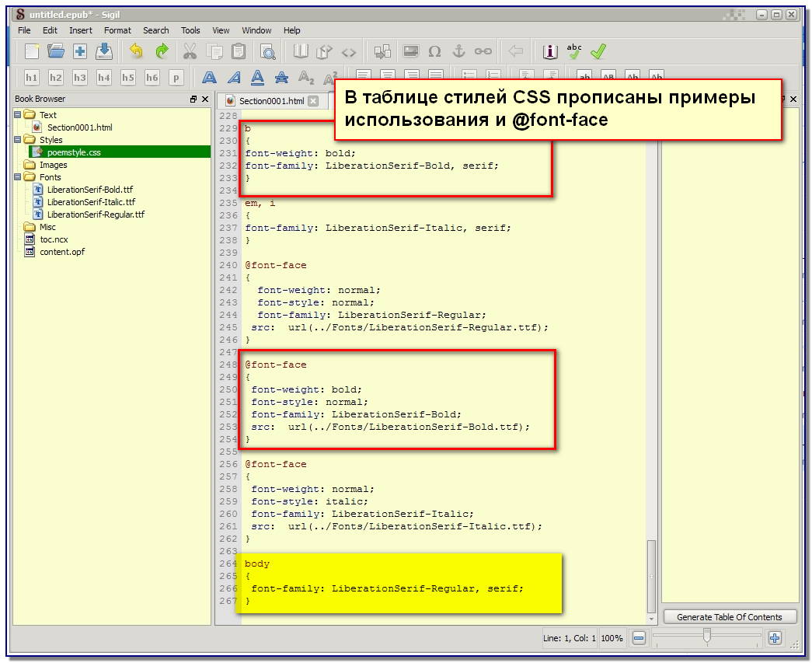Click the Add Existing Files plus icon

coord(80,51)
